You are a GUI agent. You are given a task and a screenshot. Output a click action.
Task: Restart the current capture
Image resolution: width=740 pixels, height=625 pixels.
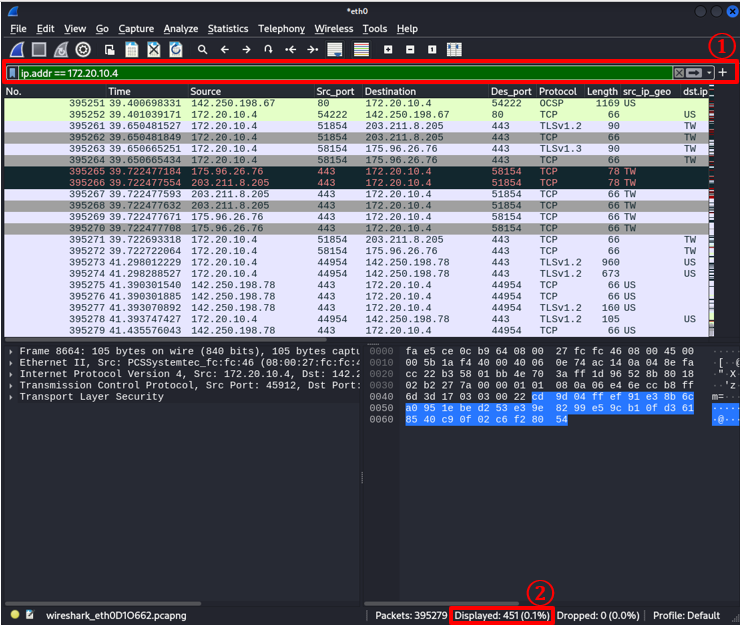point(61,49)
